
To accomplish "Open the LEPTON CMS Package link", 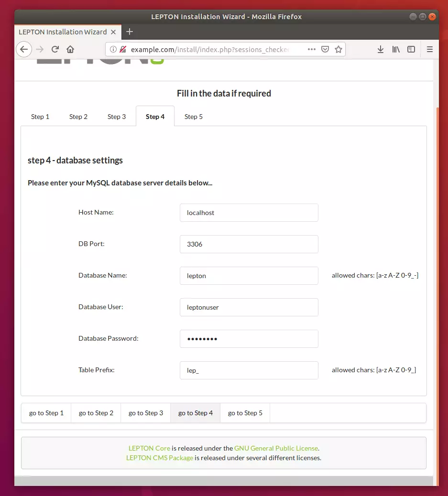I will [x=160, y=458].
